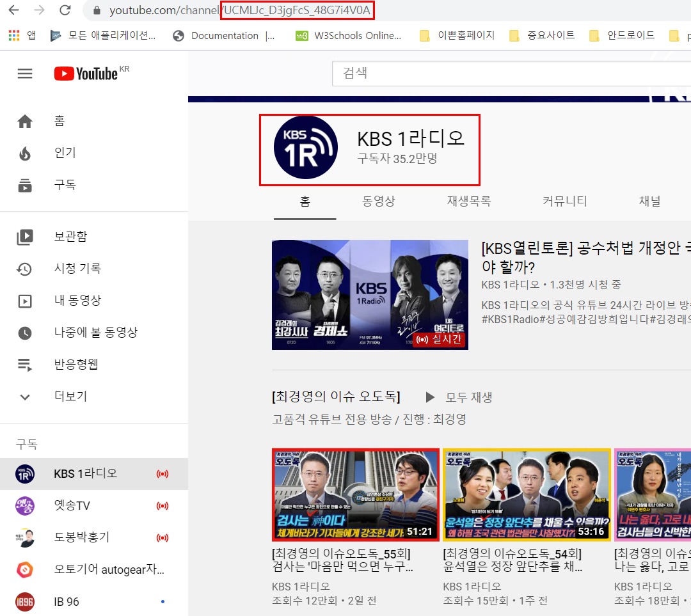691x616 pixels.
Task: Select the IB 96 subscription
Action: coord(94,601)
